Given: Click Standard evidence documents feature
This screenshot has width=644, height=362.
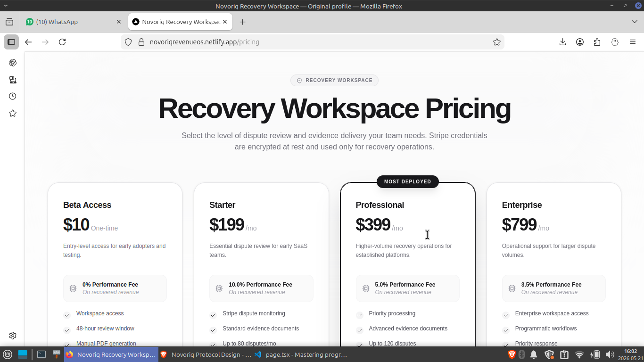Looking at the screenshot, I should [x=261, y=329].
